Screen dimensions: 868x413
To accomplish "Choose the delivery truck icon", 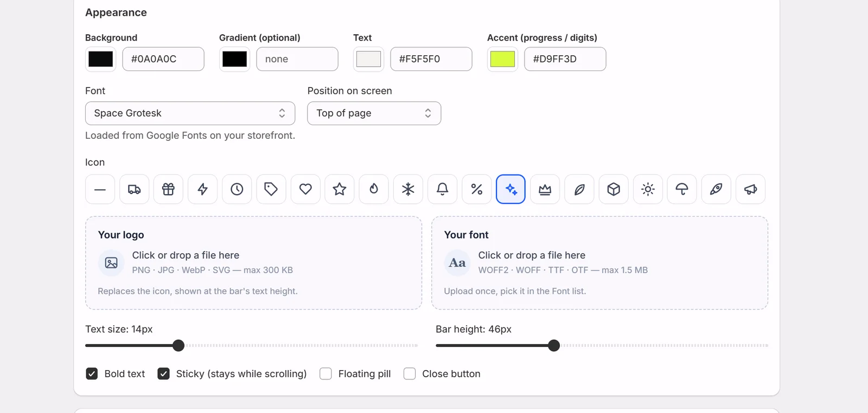I will coord(134,189).
